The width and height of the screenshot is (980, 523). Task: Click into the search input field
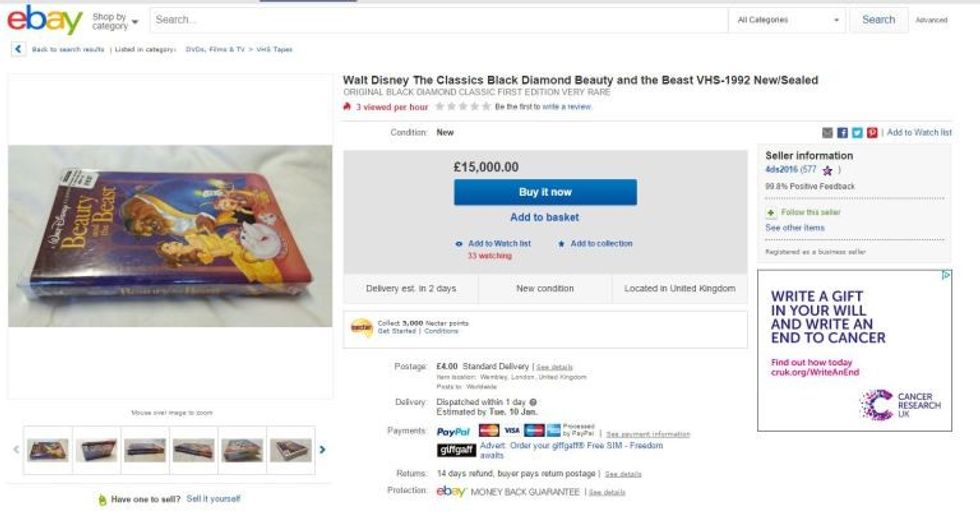[x=440, y=20]
